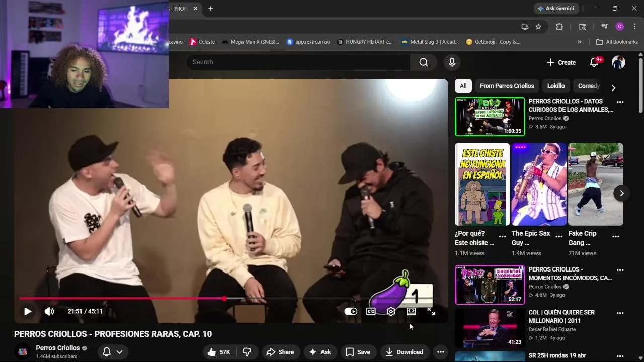Viewport: 644px width, 362px height.
Task: Dislike this video
Action: [x=247, y=352]
